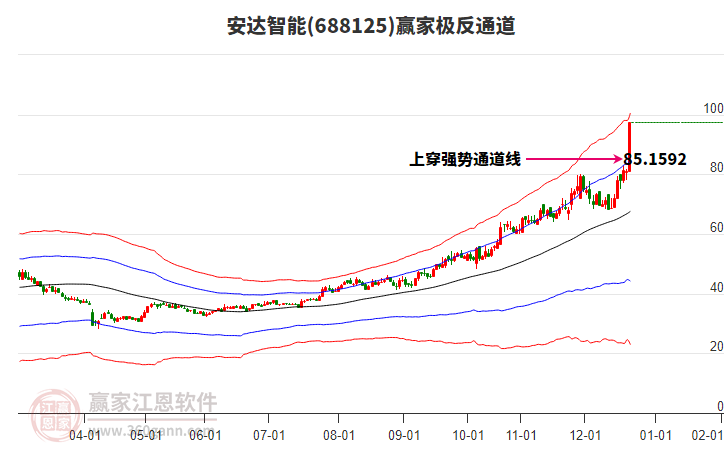Click the 60 price axis label
Screen dimensions: 726x450
pyautogui.click(x=717, y=228)
